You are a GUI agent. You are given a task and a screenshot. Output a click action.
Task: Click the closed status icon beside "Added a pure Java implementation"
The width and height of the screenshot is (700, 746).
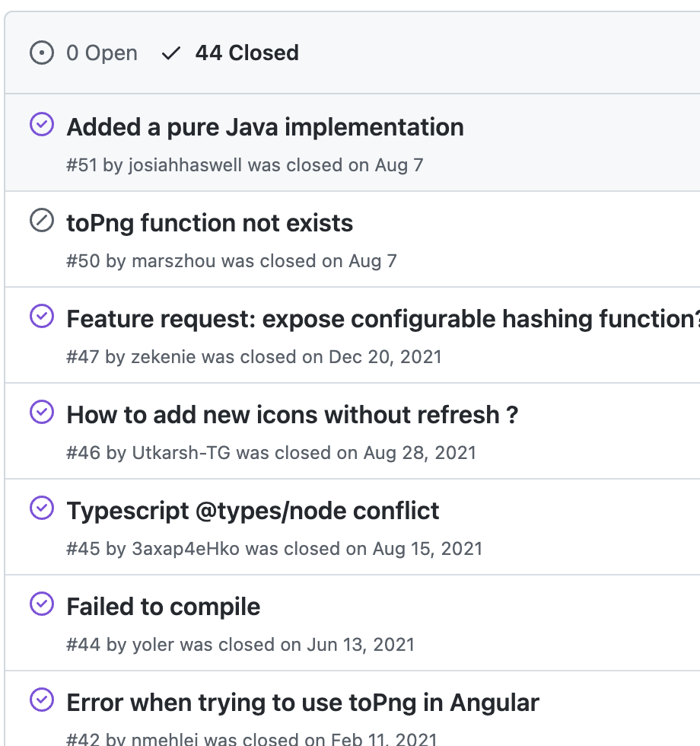point(41,124)
